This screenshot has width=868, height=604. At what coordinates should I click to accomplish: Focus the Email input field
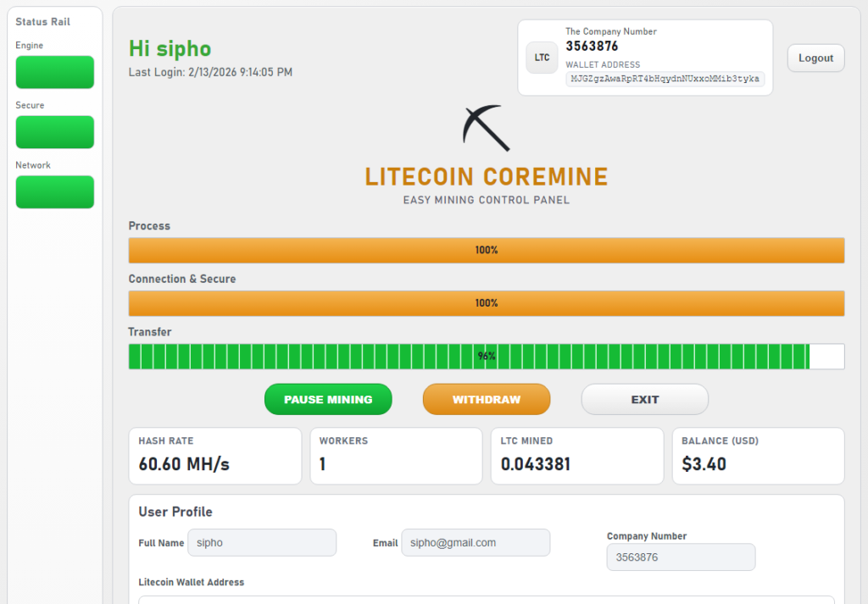[475, 542]
